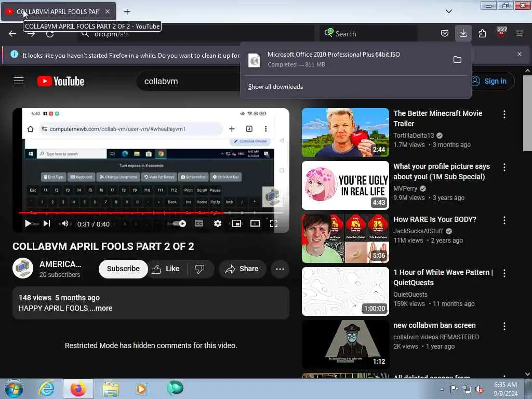Launch Windows Media Player from taskbar
Image resolution: width=532 pixels, height=399 pixels.
[x=142, y=389]
